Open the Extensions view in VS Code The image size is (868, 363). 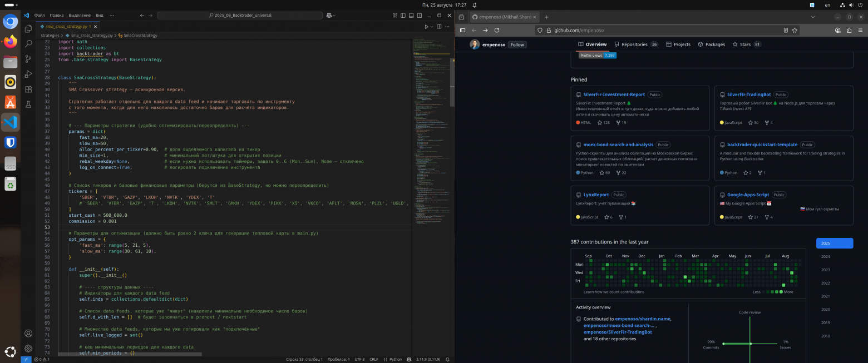pyautogui.click(x=28, y=89)
